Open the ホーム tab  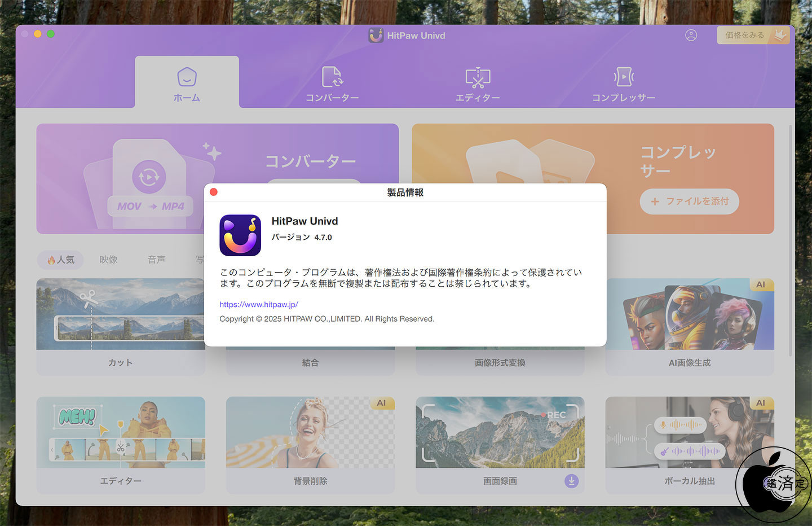point(187,82)
